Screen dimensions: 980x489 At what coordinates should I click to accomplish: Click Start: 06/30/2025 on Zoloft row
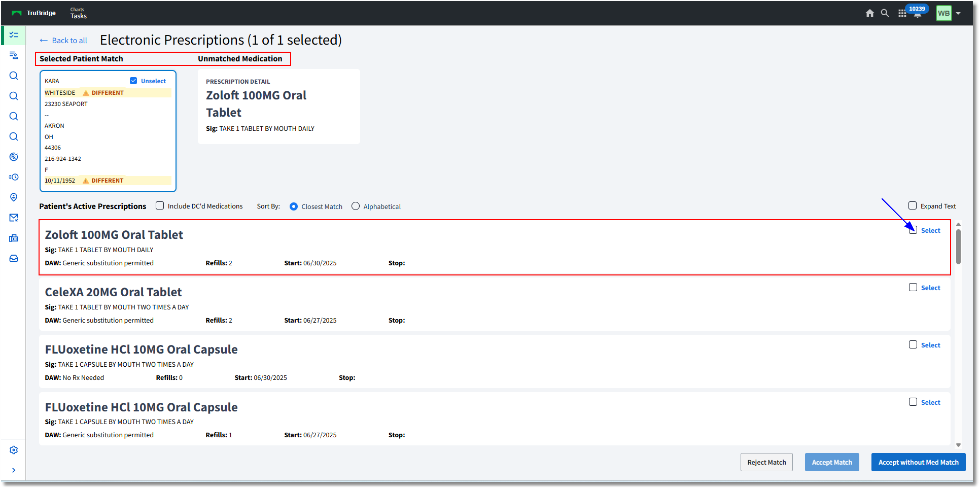click(x=310, y=263)
